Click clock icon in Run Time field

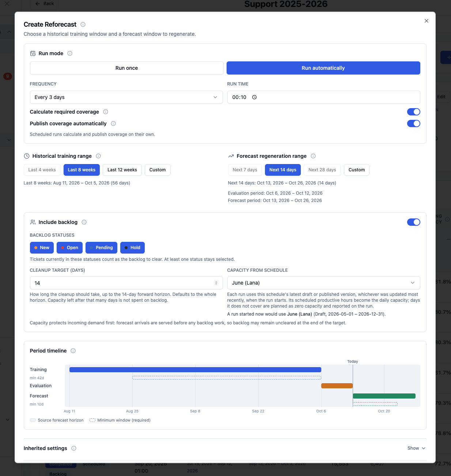(254, 97)
